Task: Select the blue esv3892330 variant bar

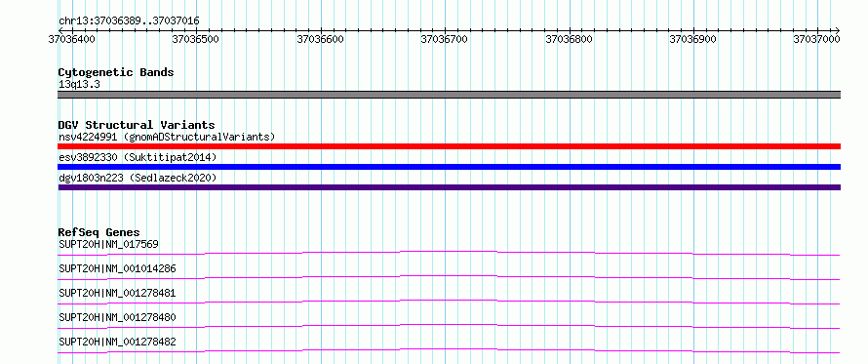Action: 450,167
